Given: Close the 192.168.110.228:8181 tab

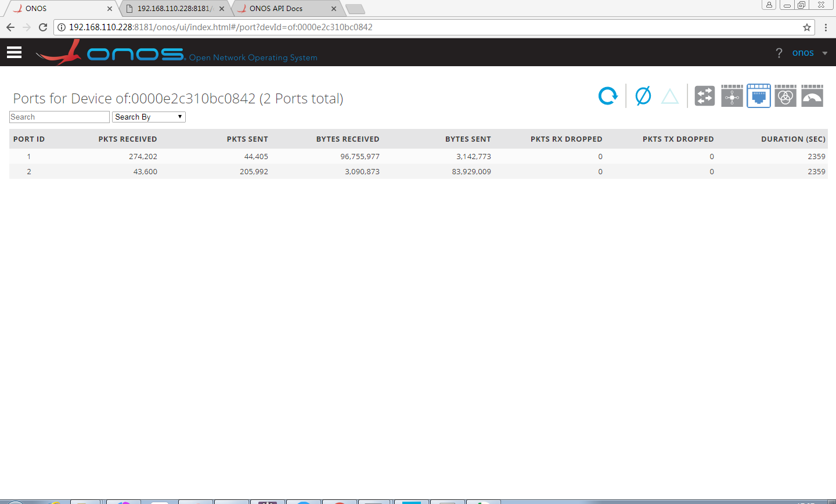Looking at the screenshot, I should tap(222, 9).
